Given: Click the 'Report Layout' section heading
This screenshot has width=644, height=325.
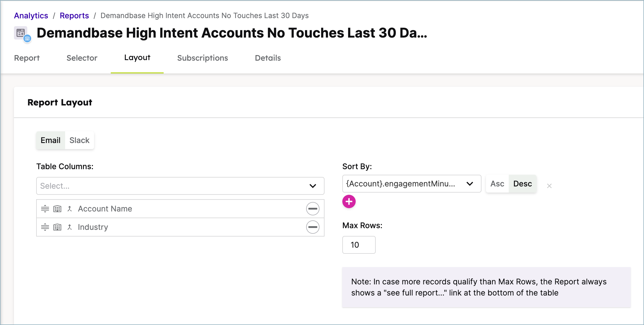Looking at the screenshot, I should point(60,102).
